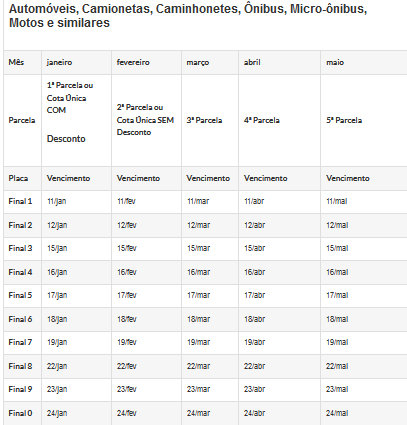The height and width of the screenshot is (425, 407).
Task: Select the Final 1 row label
Action: point(20,201)
